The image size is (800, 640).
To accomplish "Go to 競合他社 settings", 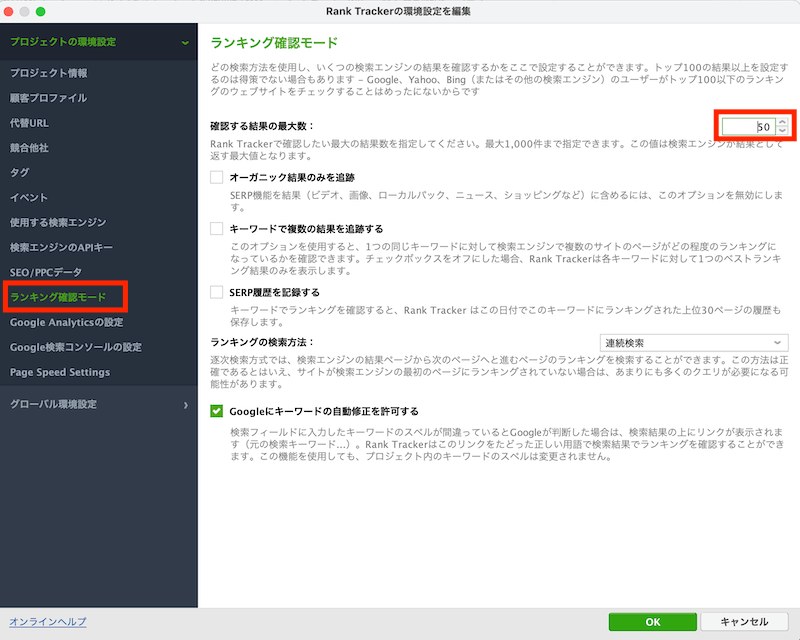I will 29,148.
